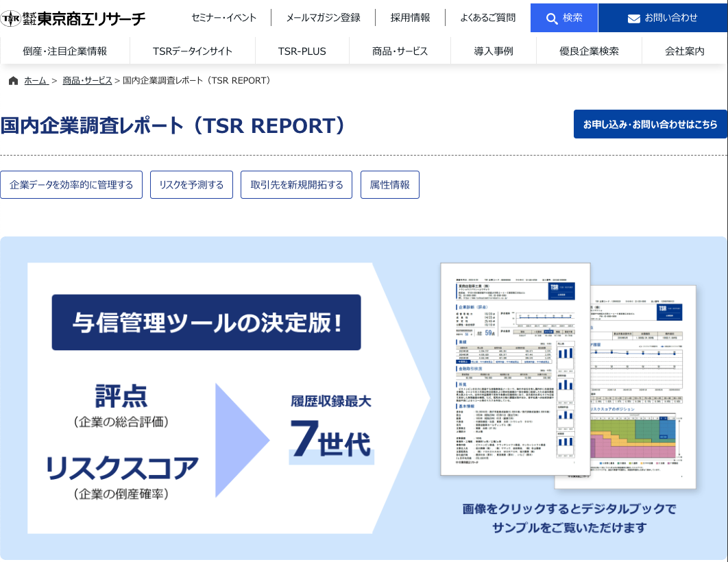Click 与信管理ツールの決定版! banner heading
This screenshot has height=562, width=728.
[206, 323]
